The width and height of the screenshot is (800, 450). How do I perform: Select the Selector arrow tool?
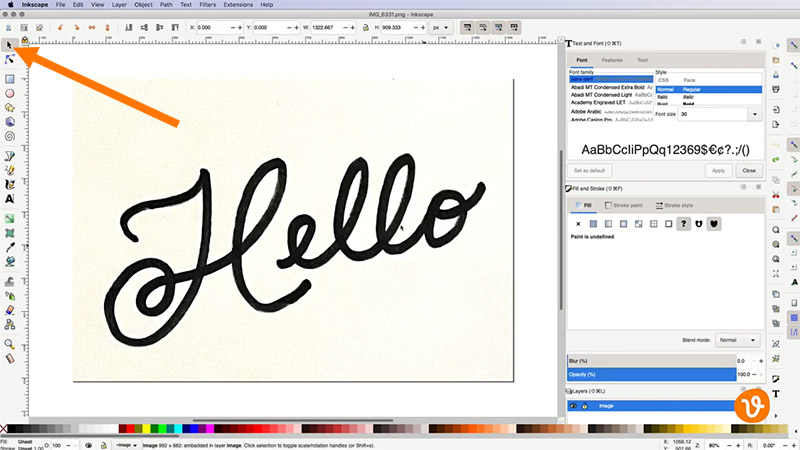point(9,45)
